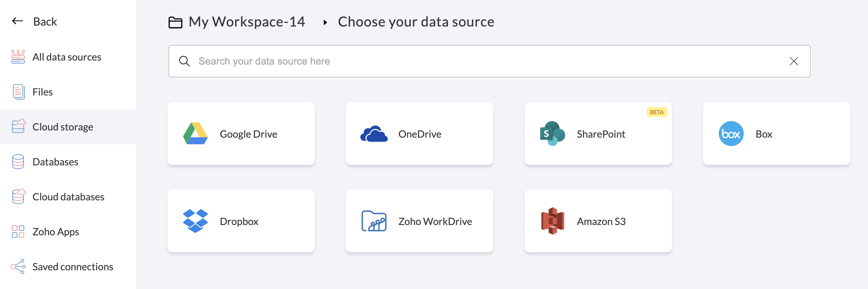Click the Google Drive logo icon

click(x=195, y=134)
